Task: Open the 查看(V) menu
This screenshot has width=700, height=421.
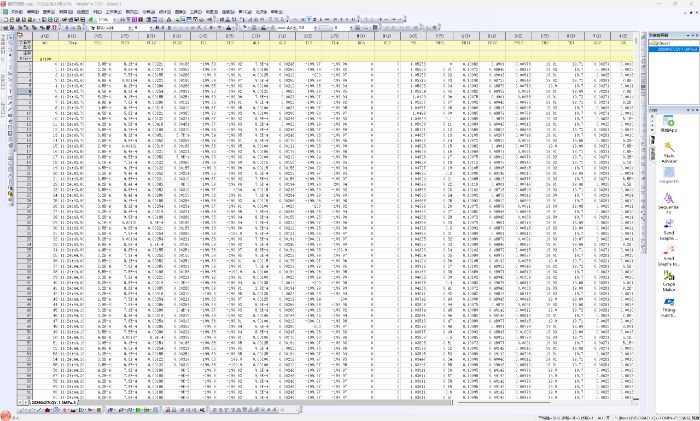Action: point(49,12)
